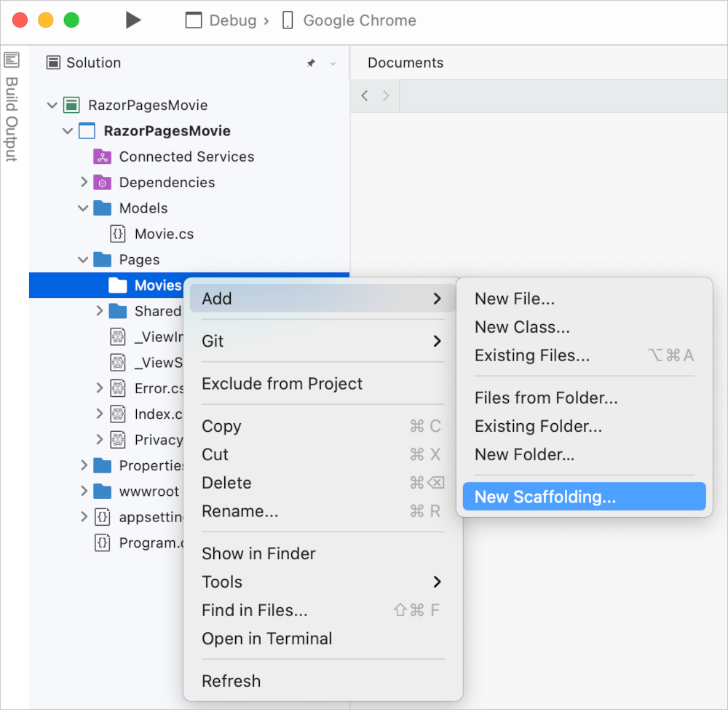The image size is (728, 710).
Task: Click the Solution pad header icon
Action: 53,63
